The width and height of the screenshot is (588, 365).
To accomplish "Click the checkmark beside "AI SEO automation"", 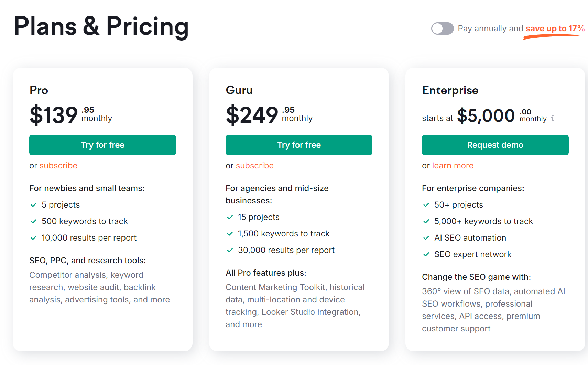I will [426, 237].
